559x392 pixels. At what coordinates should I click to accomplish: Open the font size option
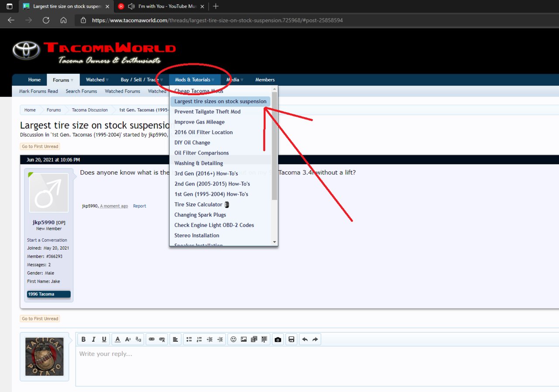(128, 339)
